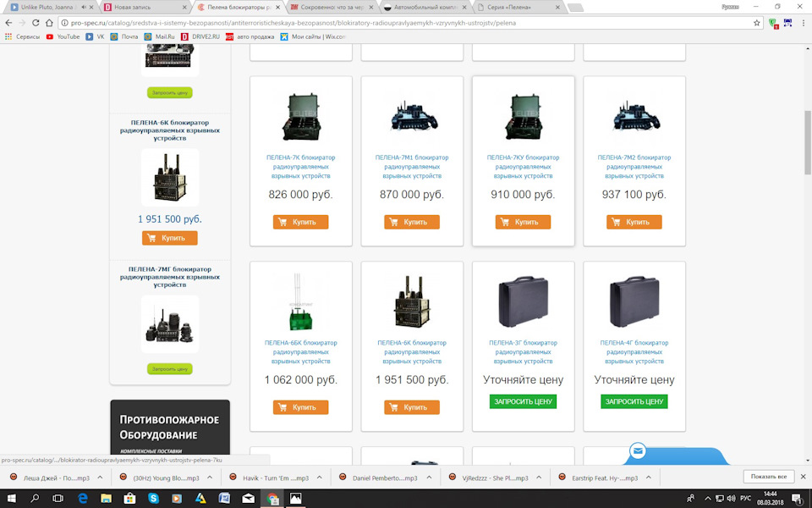
Task: Open ПЕЛЕНА-7М1 product title link
Action: [x=412, y=167]
